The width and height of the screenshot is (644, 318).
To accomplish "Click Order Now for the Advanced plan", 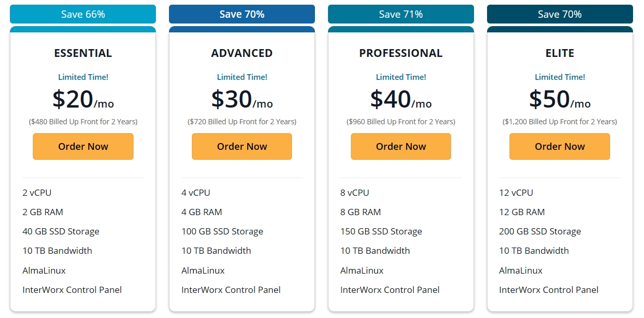I will tap(242, 147).
